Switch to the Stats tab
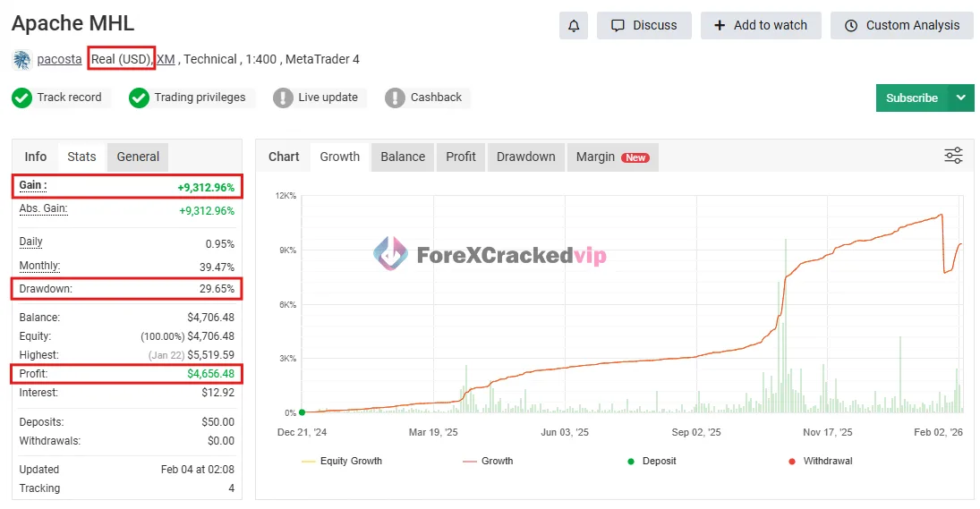 [x=81, y=157]
